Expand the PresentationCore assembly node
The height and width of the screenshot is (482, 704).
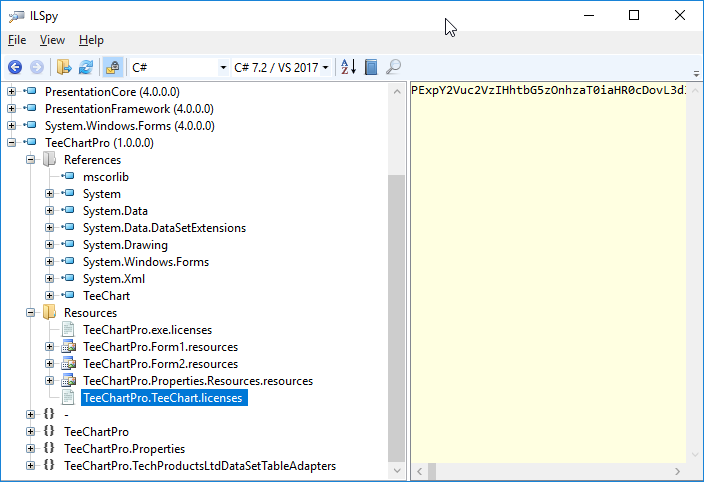coord(12,92)
